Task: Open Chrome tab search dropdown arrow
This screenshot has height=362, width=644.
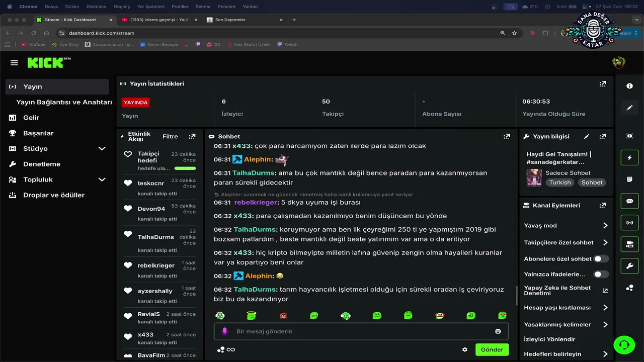Action: [636, 20]
